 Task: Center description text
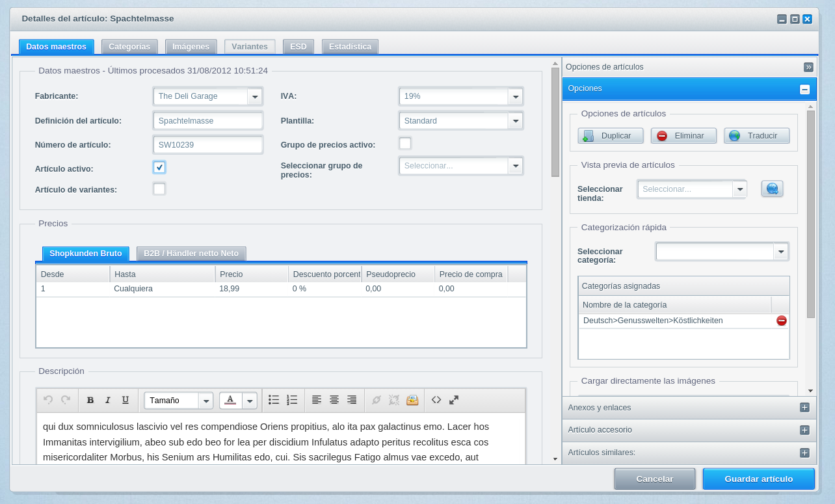click(x=334, y=400)
